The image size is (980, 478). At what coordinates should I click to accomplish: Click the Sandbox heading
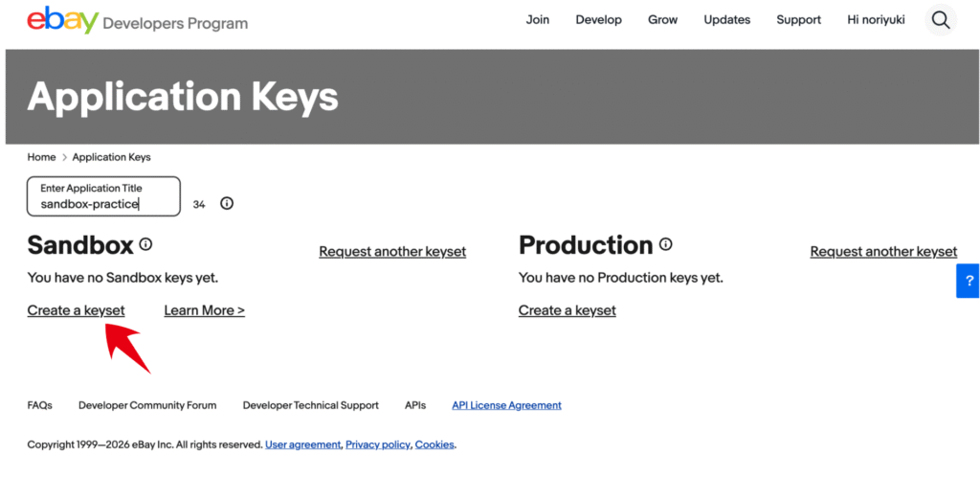pos(80,245)
